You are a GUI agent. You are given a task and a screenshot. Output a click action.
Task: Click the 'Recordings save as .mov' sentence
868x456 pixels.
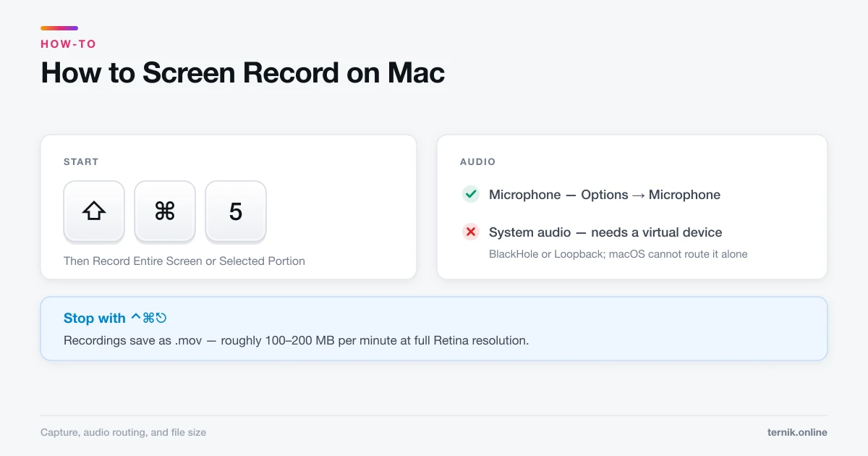[x=297, y=340]
